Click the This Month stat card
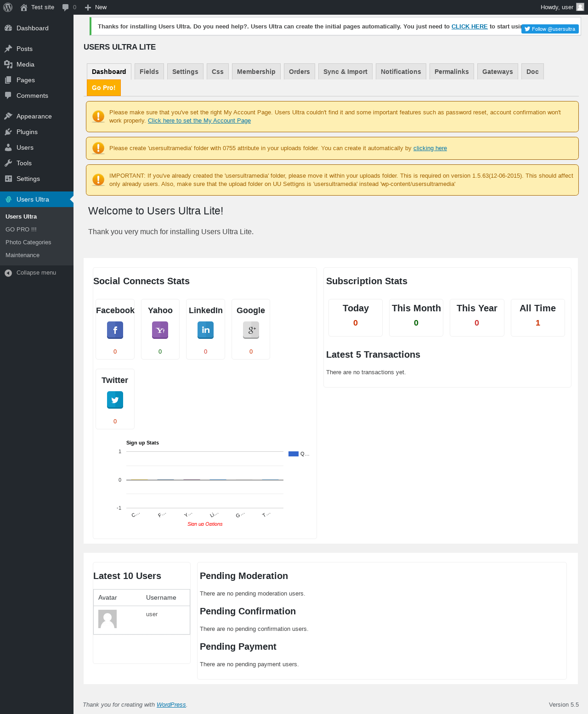 pos(416,318)
